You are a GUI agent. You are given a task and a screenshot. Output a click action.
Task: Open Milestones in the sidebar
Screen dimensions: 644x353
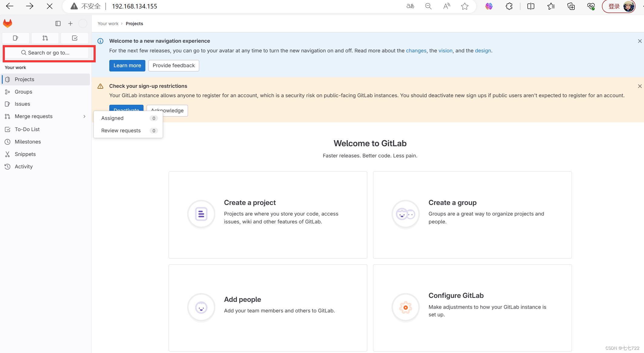[46, 142]
